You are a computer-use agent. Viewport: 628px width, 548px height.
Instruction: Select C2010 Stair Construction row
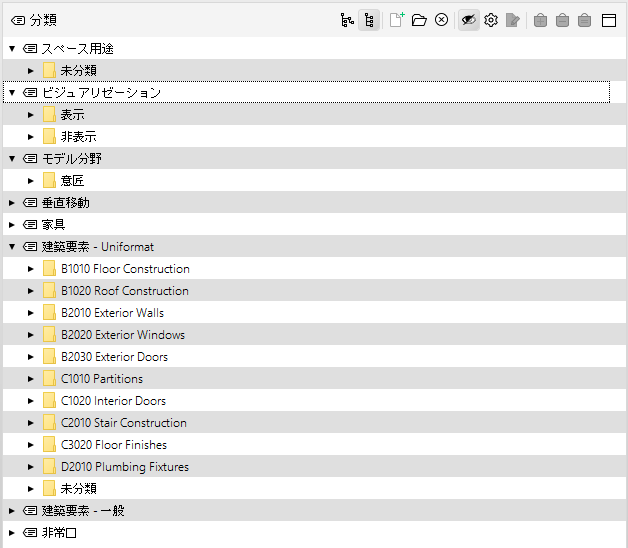tap(314, 423)
